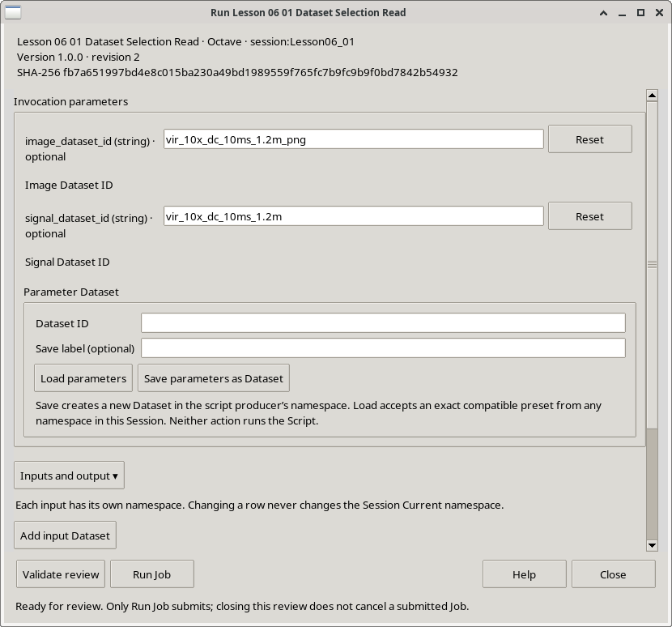Focus the Dataset ID input field
The width and height of the screenshot is (672, 627).
pyautogui.click(x=383, y=323)
